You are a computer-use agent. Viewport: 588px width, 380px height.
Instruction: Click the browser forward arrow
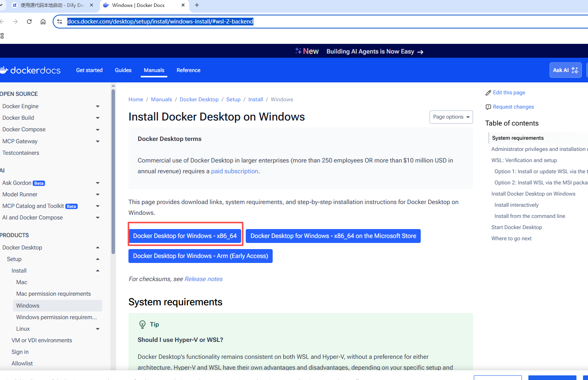coord(15,22)
